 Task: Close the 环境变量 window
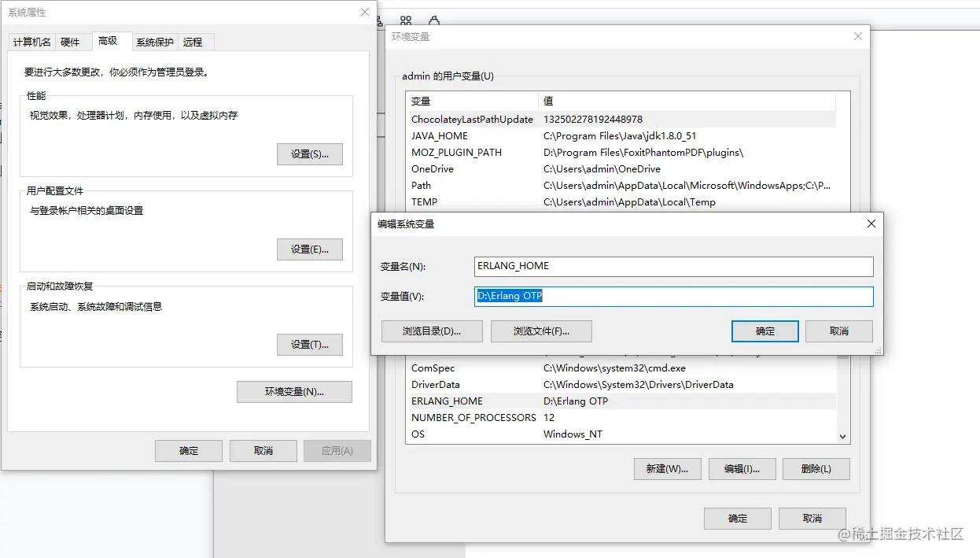point(858,36)
